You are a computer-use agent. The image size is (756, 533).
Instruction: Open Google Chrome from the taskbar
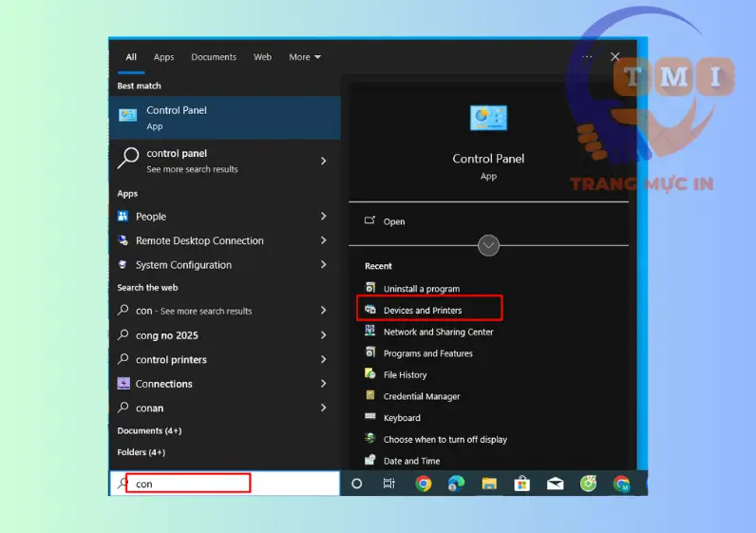pos(424,484)
